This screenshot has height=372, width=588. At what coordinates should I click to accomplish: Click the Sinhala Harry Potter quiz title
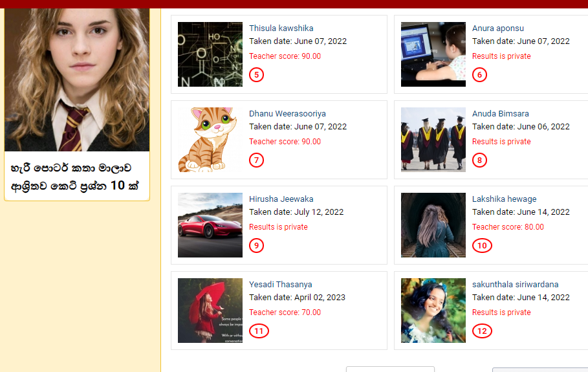point(75,177)
